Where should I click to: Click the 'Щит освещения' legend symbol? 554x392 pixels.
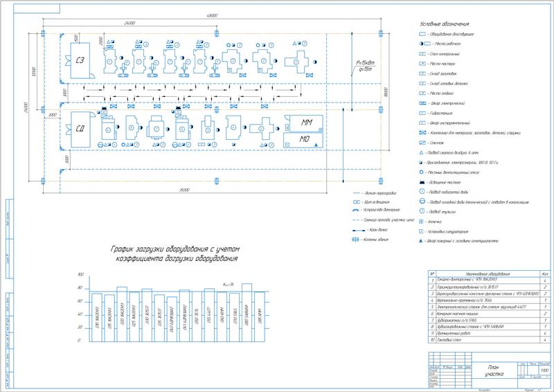tap(357, 202)
